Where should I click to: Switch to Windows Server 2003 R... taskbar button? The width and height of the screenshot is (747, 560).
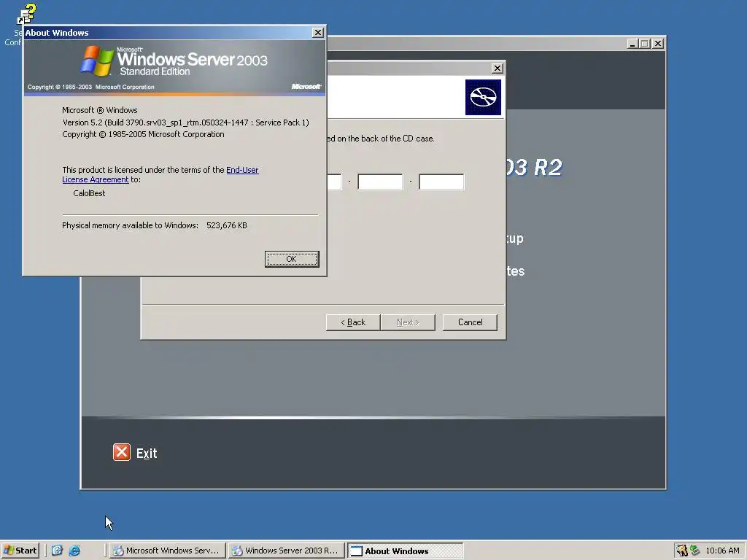pyautogui.click(x=286, y=551)
